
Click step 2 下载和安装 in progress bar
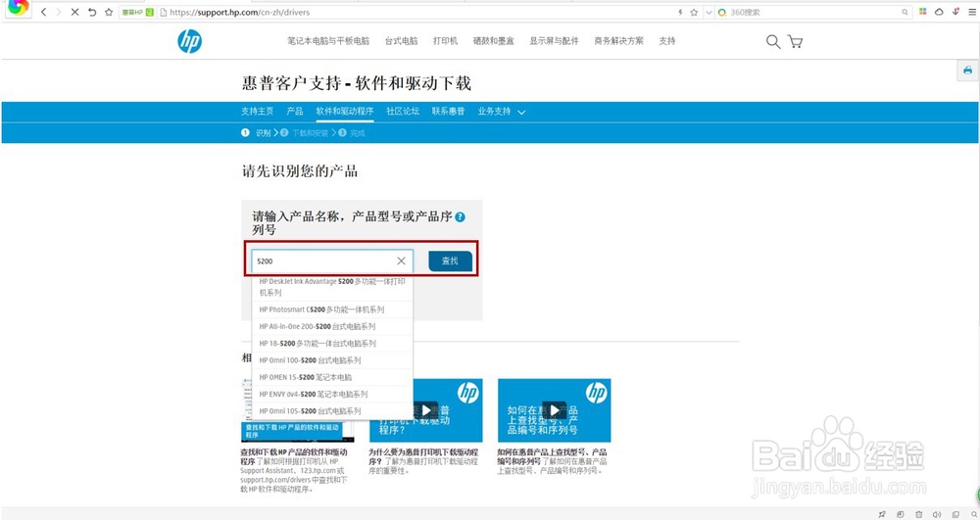coord(305,133)
